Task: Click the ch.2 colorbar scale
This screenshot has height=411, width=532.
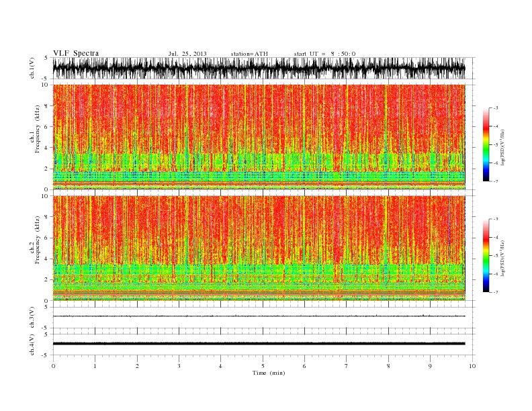Action: point(486,255)
